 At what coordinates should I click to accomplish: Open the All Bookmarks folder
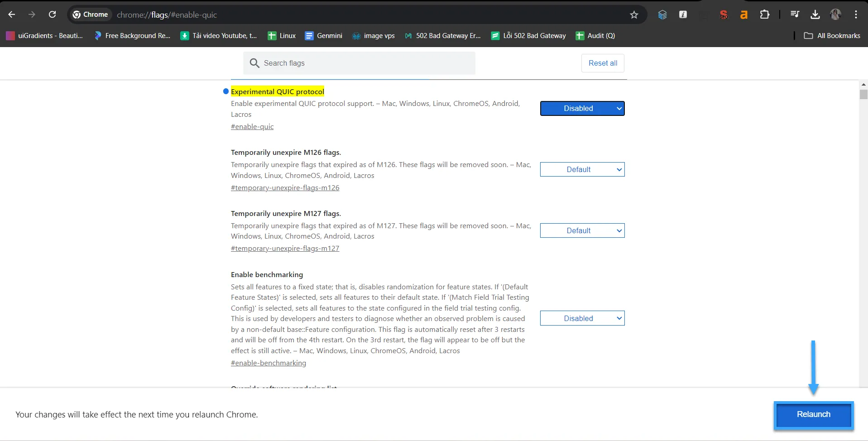[832, 35]
